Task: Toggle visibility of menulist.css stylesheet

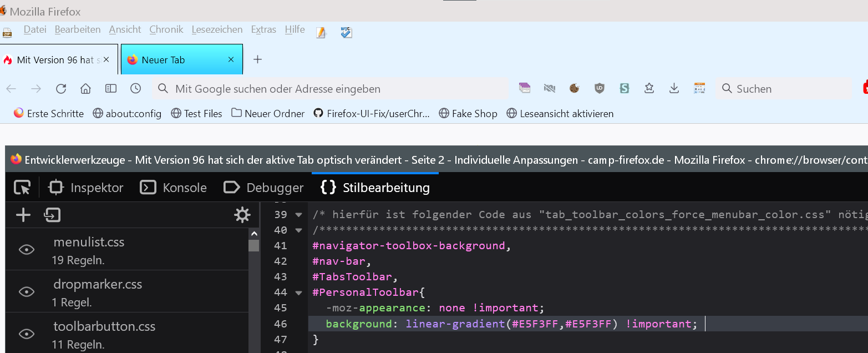Action: (27, 250)
